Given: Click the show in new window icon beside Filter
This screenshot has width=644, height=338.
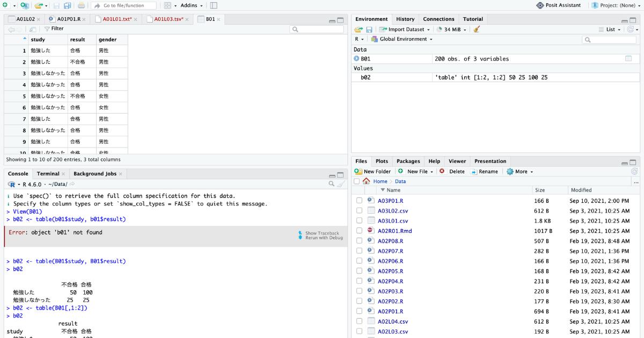Looking at the screenshot, I should [33, 29].
